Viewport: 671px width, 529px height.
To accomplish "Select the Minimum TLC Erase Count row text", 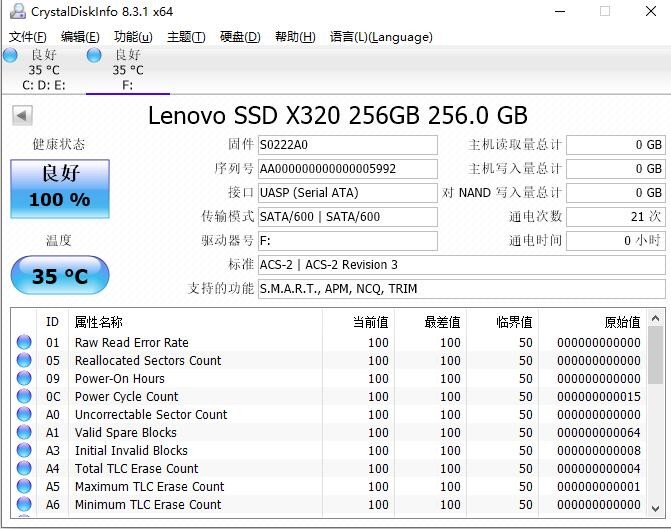I will tap(148, 504).
